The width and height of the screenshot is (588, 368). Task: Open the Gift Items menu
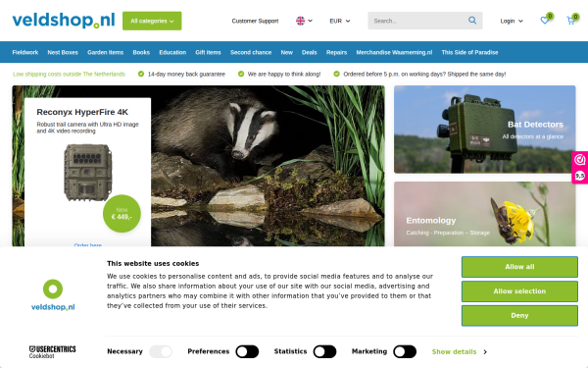[208, 52]
